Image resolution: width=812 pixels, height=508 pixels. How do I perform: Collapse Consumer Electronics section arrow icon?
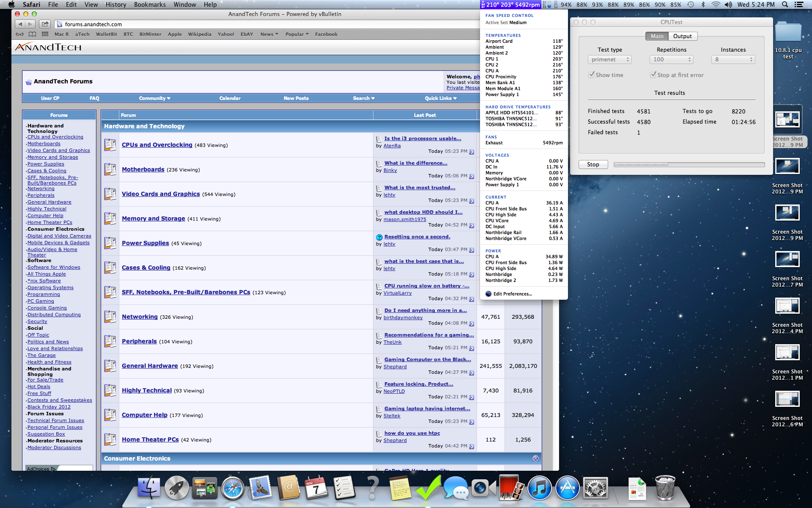535,458
